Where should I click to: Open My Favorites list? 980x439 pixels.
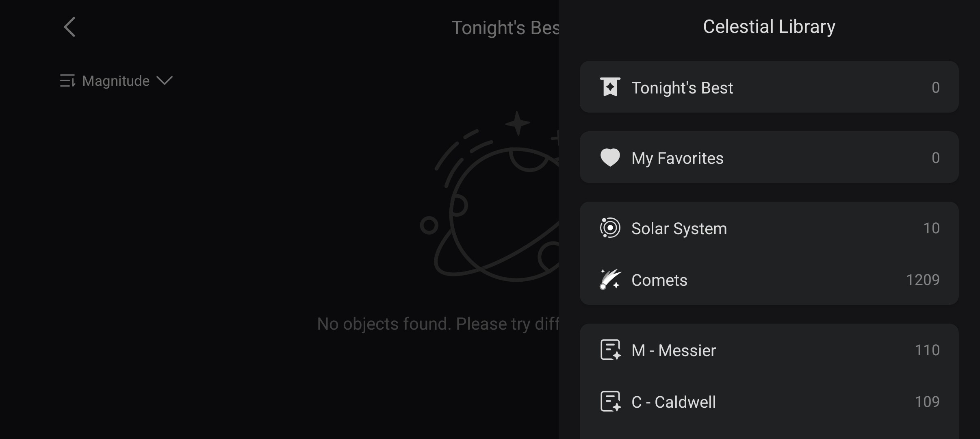pos(769,157)
